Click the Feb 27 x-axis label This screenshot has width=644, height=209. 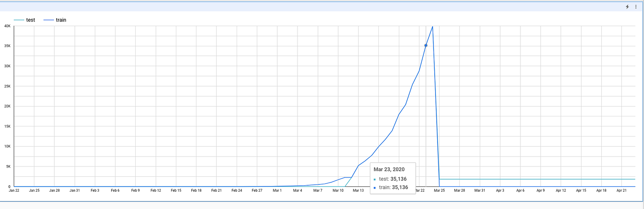(257, 190)
